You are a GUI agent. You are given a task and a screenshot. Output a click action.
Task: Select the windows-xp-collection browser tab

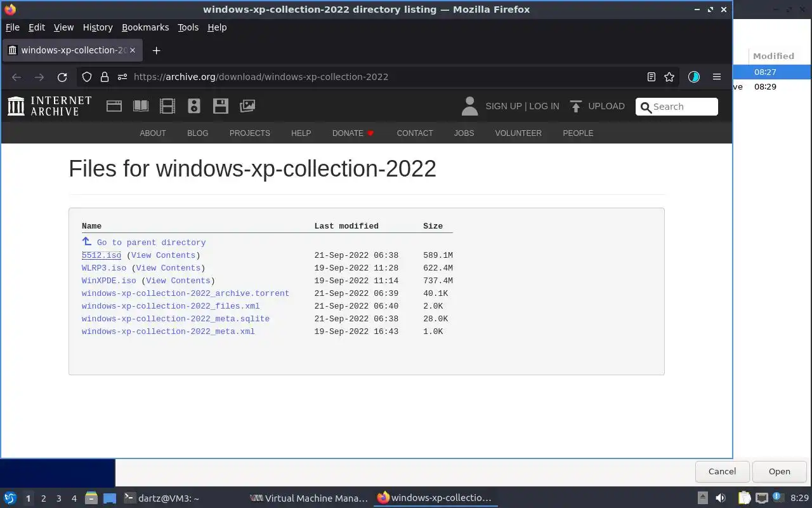[x=72, y=50]
